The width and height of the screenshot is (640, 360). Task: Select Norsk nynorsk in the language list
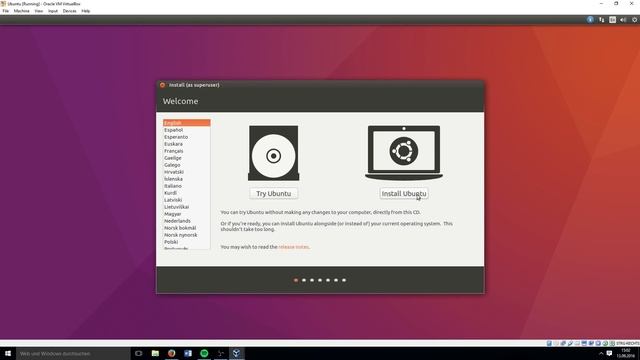[187, 235]
